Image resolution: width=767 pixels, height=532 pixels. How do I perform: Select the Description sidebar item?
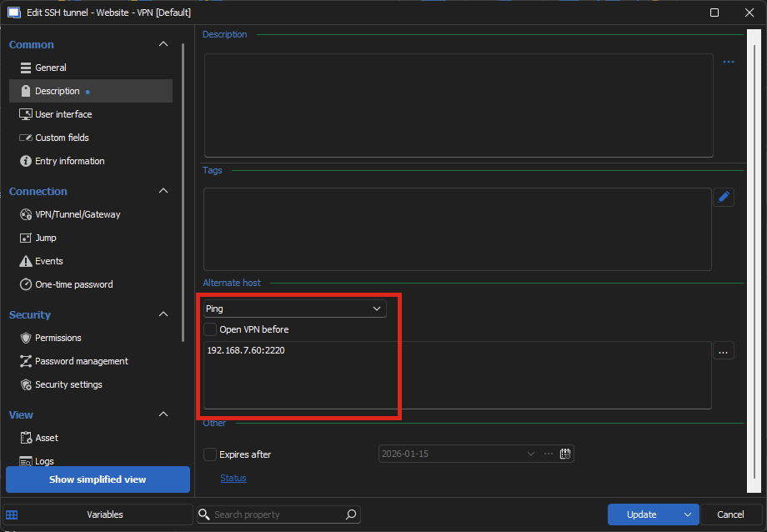(x=91, y=91)
